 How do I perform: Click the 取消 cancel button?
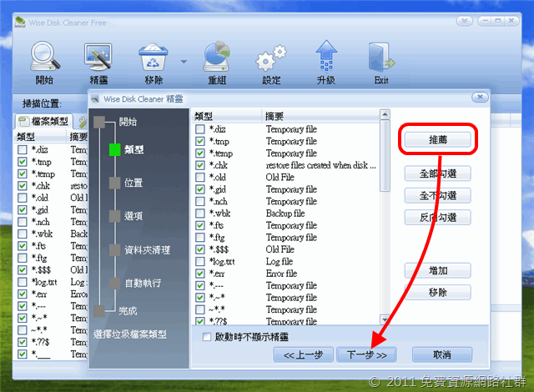tap(442, 355)
